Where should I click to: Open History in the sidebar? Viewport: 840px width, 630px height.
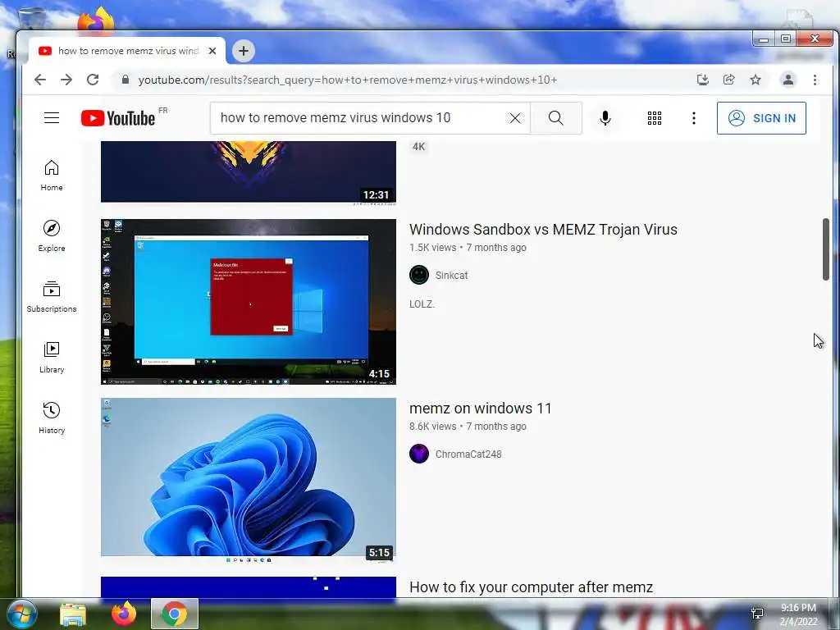pos(52,418)
